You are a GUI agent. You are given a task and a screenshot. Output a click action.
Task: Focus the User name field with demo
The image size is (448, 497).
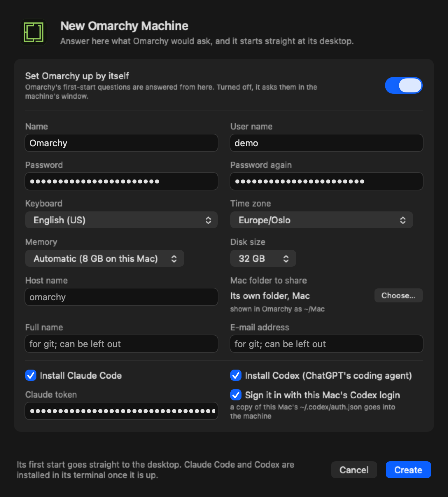[327, 143]
